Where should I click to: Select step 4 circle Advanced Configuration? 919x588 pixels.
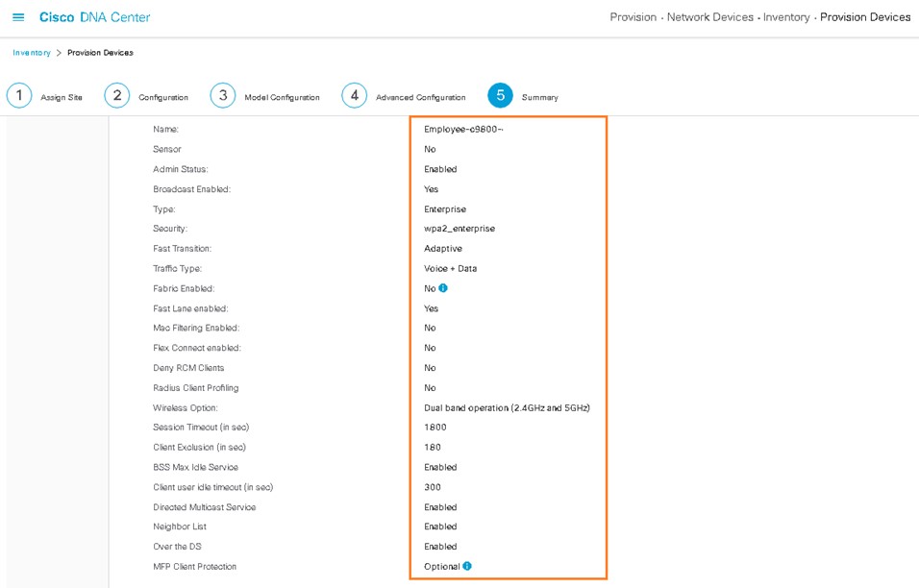pos(354,95)
